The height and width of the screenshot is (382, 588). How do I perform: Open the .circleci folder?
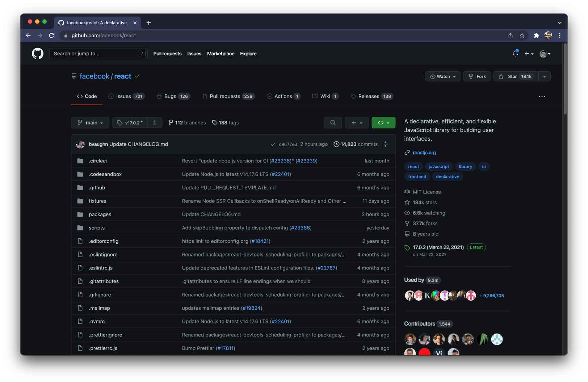[x=98, y=161]
